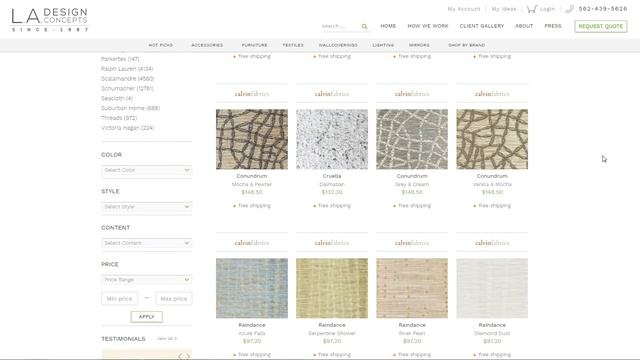Filter by Threads brand

coord(119,118)
